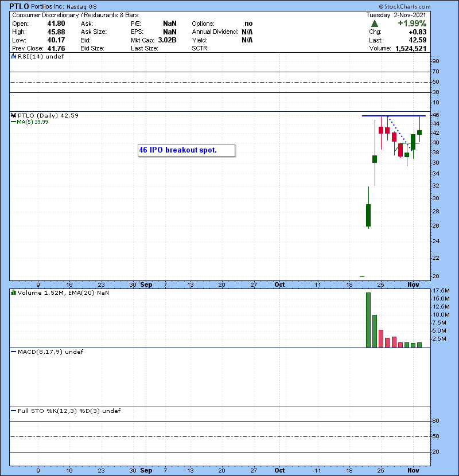
Task: Click the 80 label on the stochastic axis
Action: pos(435,421)
